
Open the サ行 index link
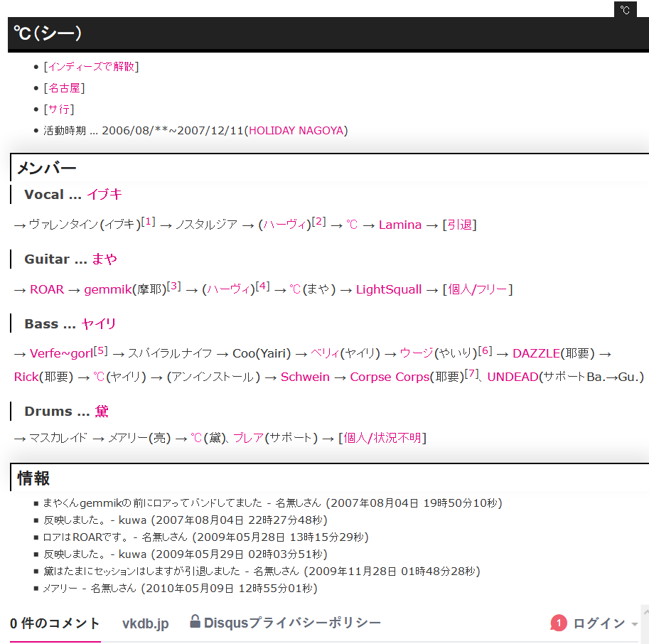point(59,109)
